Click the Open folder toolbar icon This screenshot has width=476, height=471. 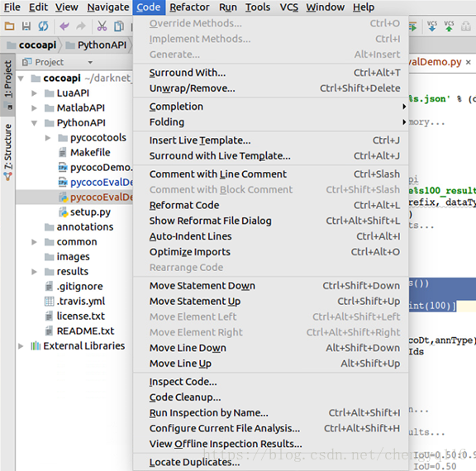pyautogui.click(x=9, y=26)
